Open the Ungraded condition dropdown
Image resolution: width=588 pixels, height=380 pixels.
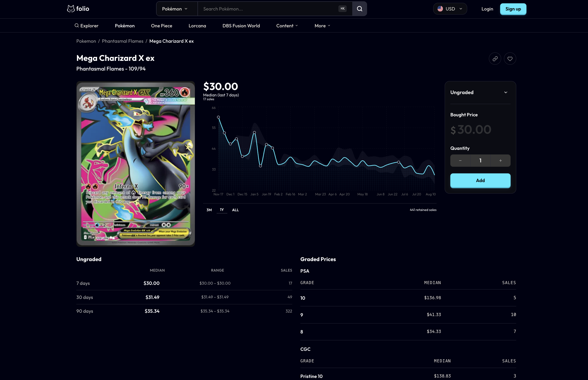480,92
